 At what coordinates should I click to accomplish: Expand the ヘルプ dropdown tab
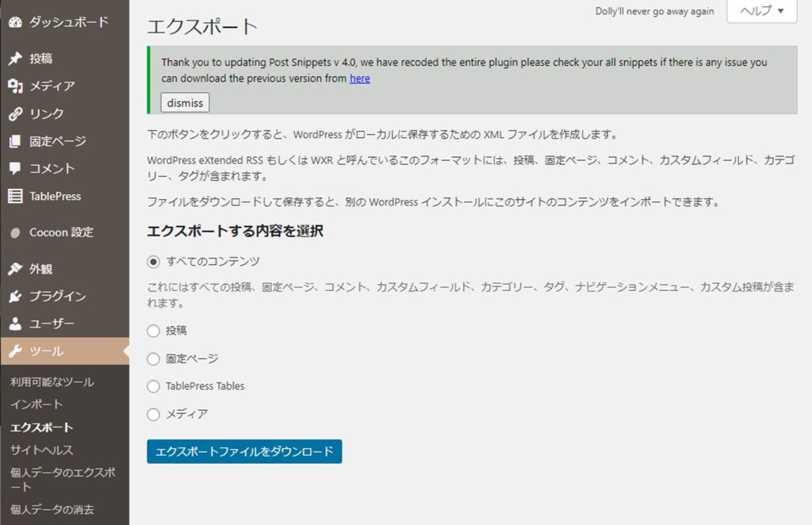tap(761, 11)
